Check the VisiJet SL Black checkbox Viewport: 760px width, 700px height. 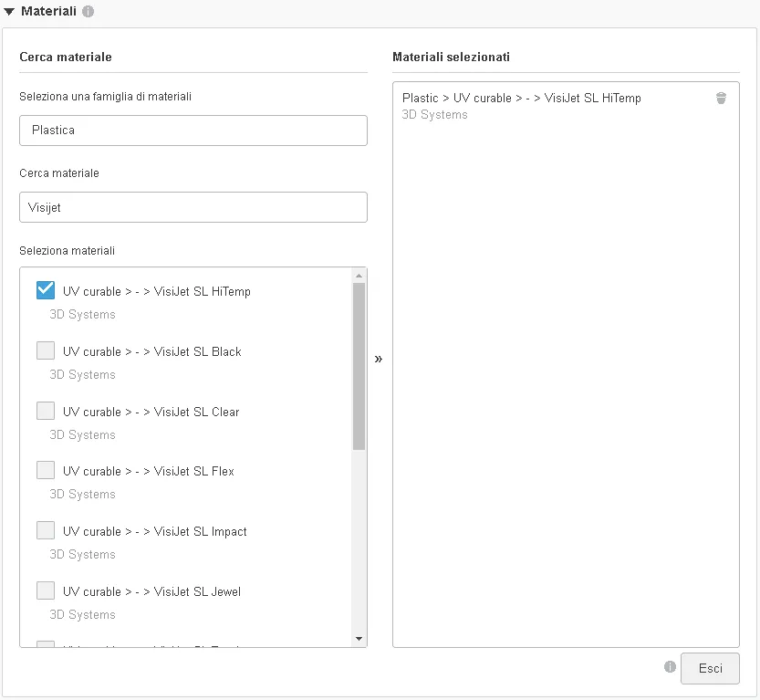46,350
